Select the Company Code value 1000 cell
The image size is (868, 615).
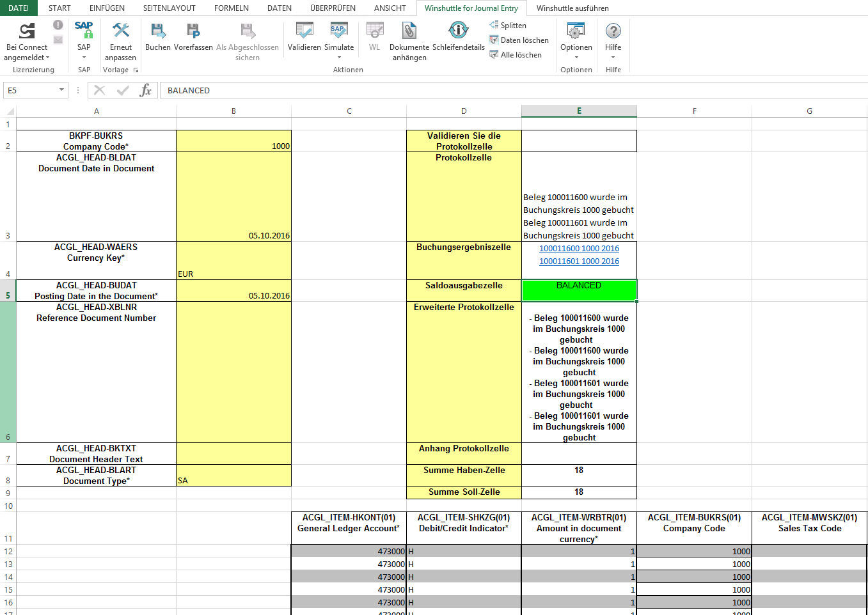point(233,141)
